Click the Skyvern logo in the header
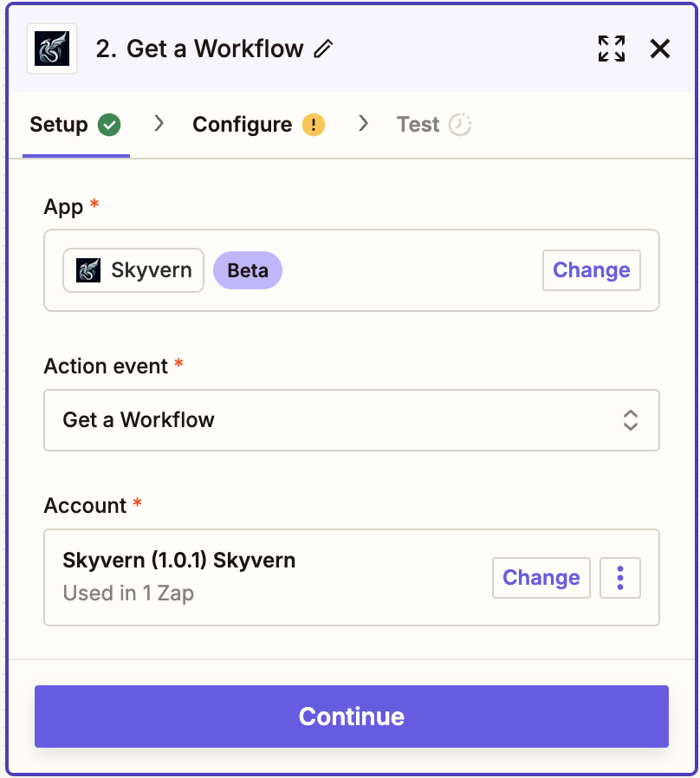 (x=52, y=49)
